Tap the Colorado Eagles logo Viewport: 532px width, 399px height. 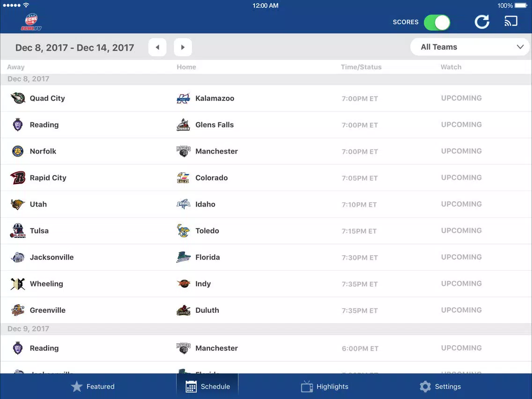point(184,178)
